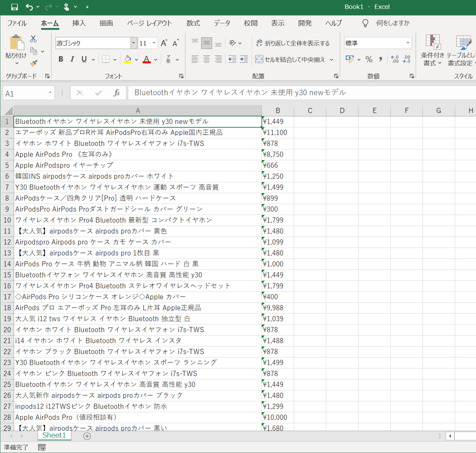Toggle touch/mouse mode icon
Viewport: 476px width, 453px height.
(x=67, y=7)
